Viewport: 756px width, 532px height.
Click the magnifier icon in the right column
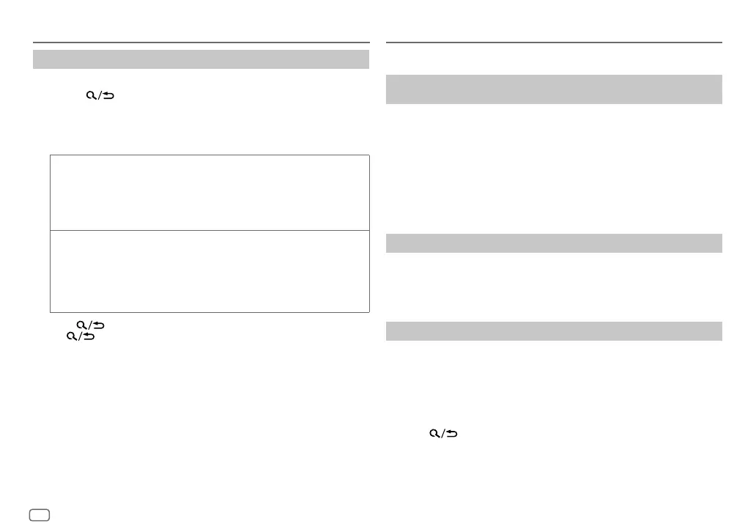click(x=435, y=434)
